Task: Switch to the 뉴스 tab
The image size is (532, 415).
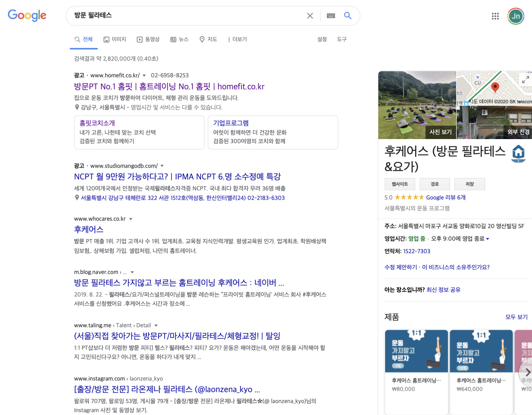Action: (x=179, y=39)
